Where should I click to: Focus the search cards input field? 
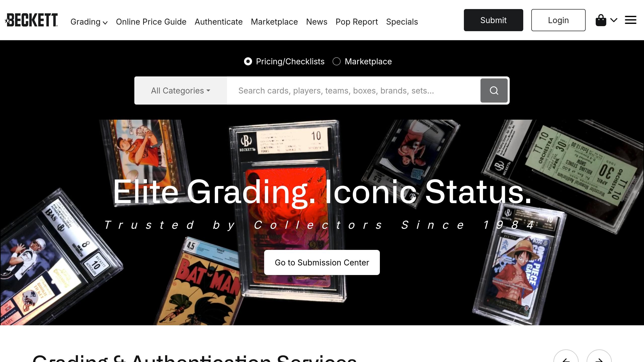click(353, 90)
